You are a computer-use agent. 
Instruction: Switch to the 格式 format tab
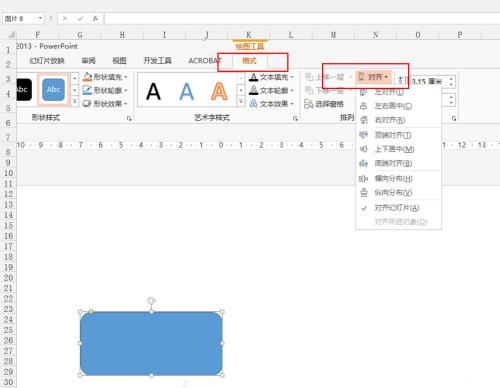pos(249,61)
